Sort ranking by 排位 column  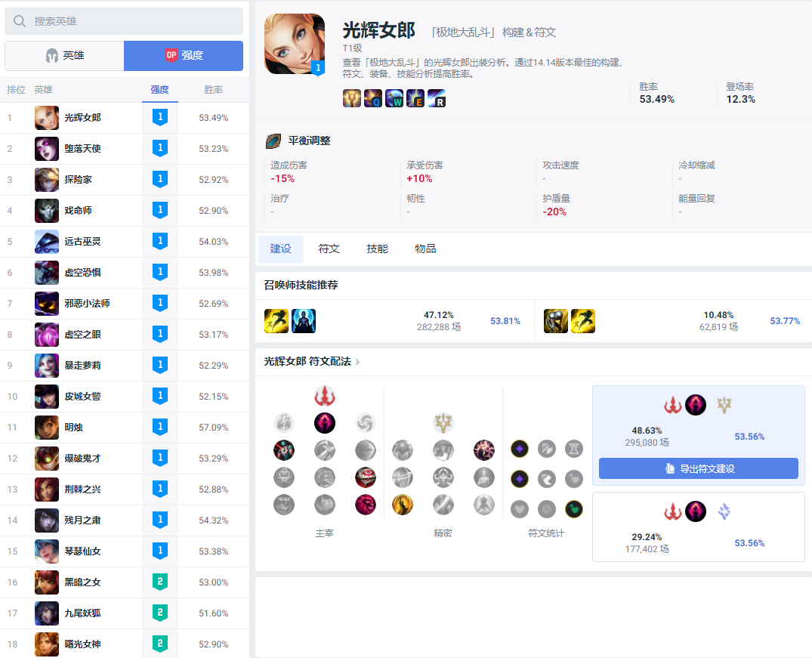pyautogui.click(x=16, y=90)
